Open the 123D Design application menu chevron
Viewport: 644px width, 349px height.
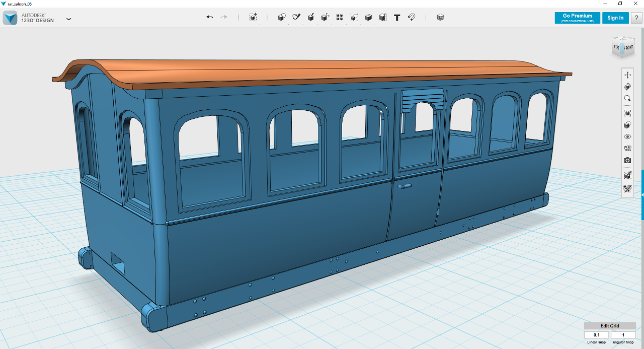69,19
